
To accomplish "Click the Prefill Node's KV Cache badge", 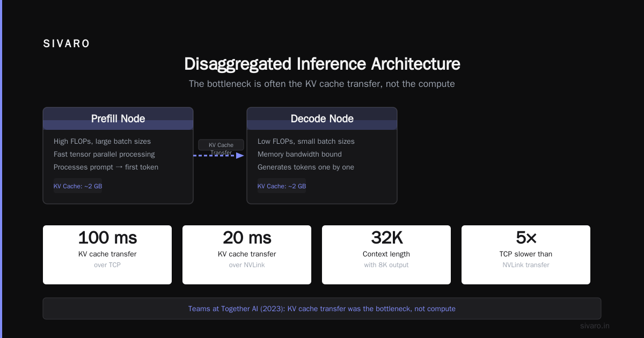I will click(78, 186).
